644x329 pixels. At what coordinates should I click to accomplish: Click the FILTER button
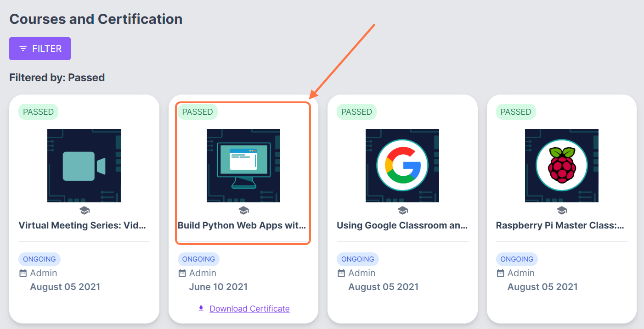tap(40, 49)
